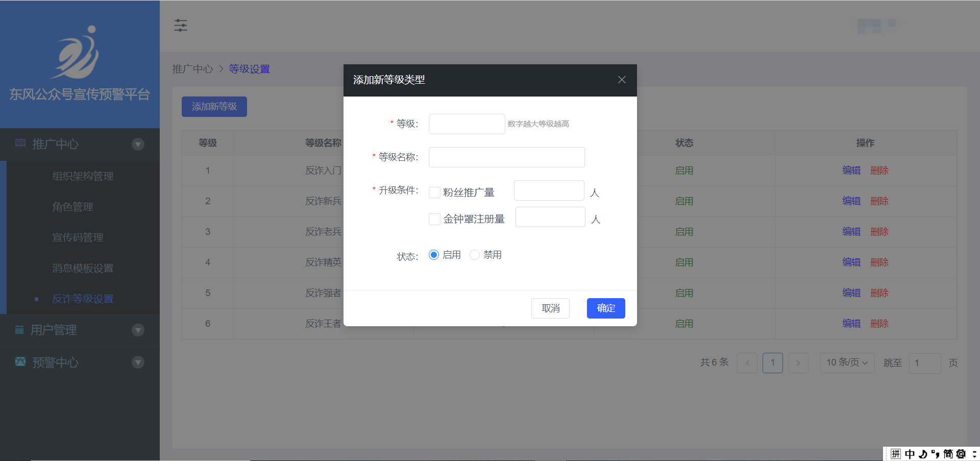Click the 用户管理 menu icon
980x461 pixels.
click(19, 330)
